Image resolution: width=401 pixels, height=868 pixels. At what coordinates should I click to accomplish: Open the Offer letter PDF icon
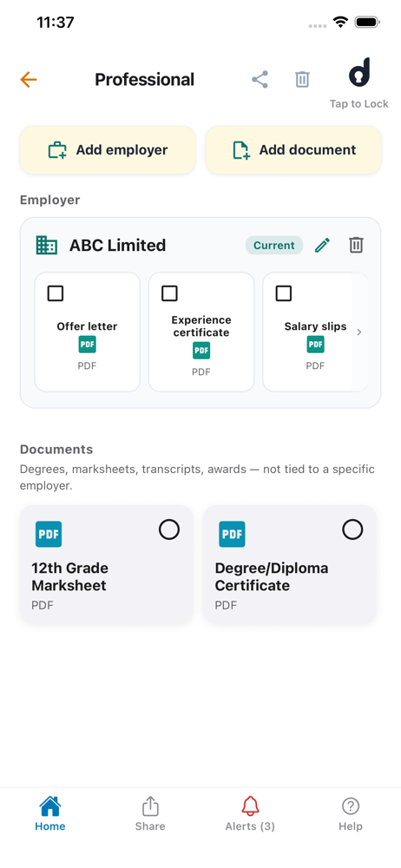click(x=87, y=345)
